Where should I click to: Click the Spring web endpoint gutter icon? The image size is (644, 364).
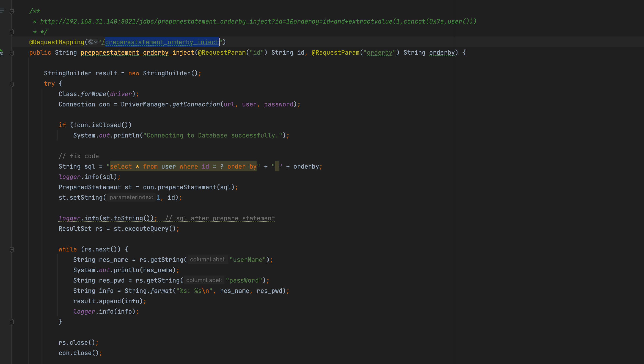pyautogui.click(x=1, y=53)
